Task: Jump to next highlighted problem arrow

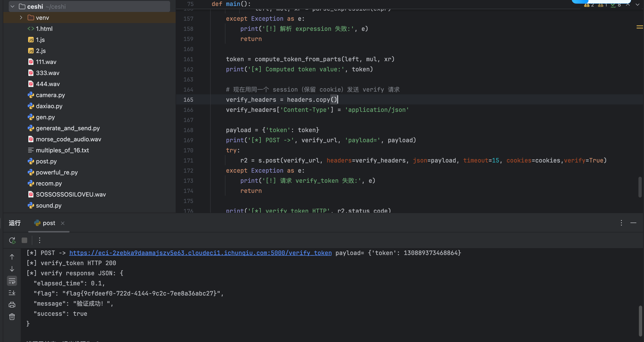Action: pos(638,5)
